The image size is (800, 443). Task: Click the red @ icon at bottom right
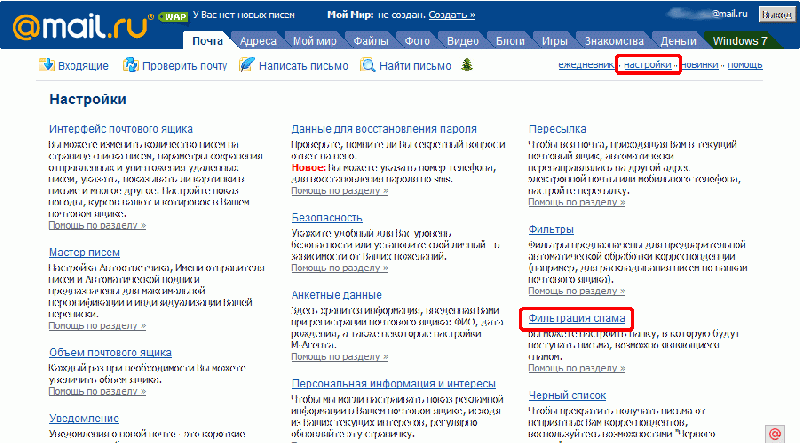point(774,432)
